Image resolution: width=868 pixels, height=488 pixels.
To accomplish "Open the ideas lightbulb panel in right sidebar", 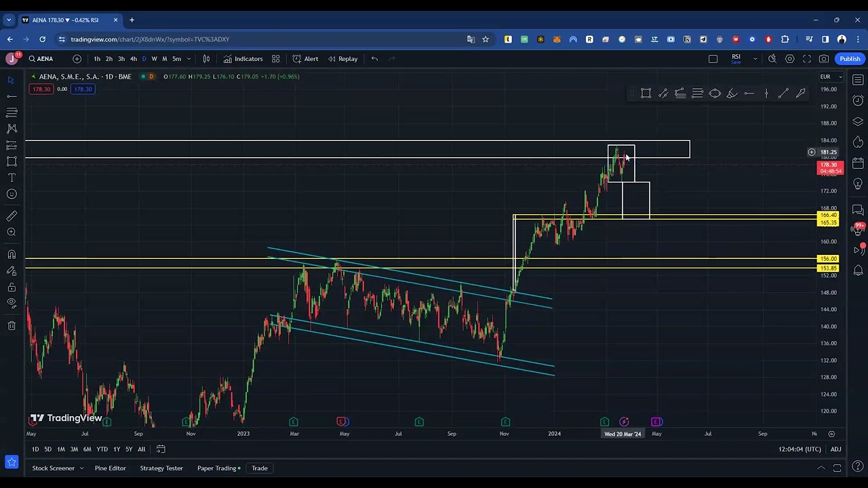I will click(x=858, y=184).
